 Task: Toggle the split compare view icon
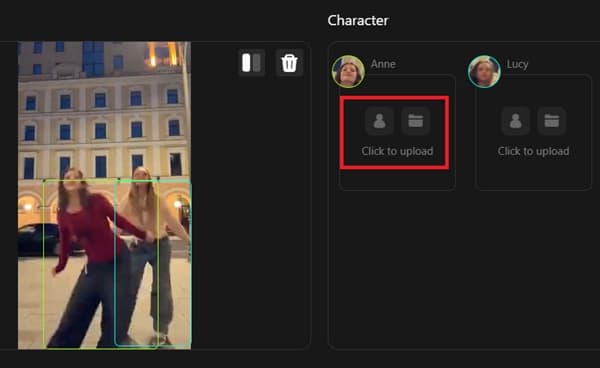click(251, 63)
